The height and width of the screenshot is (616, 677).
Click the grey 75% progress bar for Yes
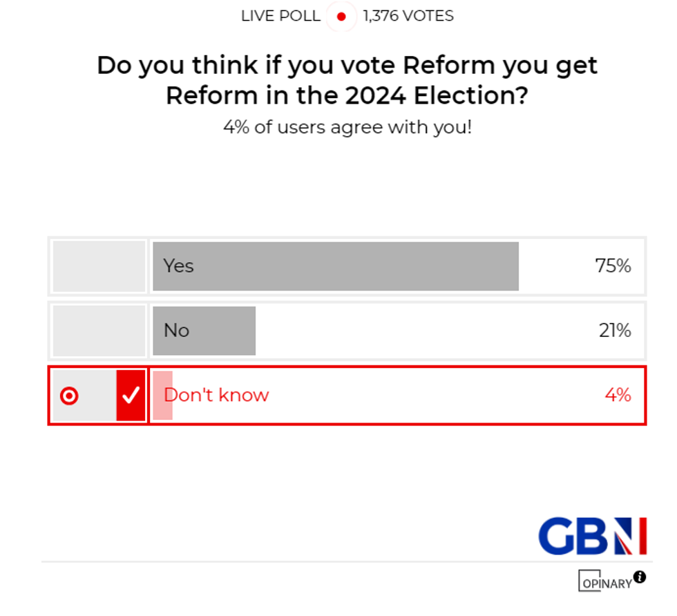tap(335, 266)
